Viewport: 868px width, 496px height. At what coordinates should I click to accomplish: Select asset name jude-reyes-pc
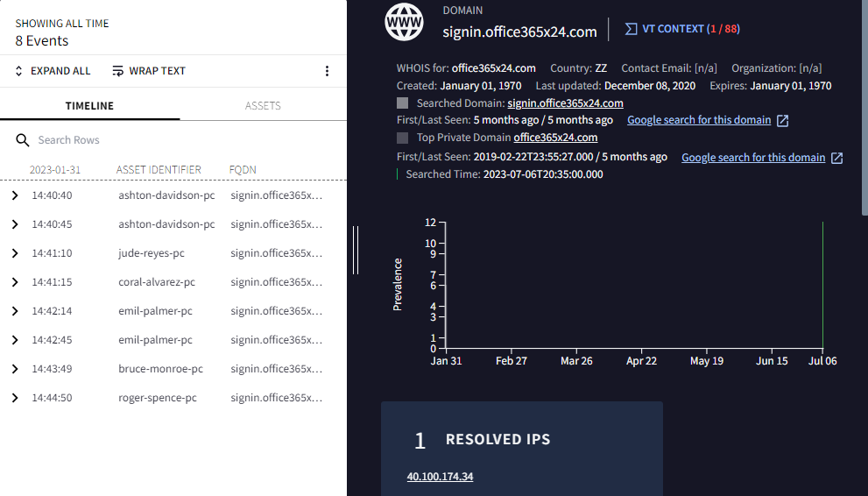(152, 253)
